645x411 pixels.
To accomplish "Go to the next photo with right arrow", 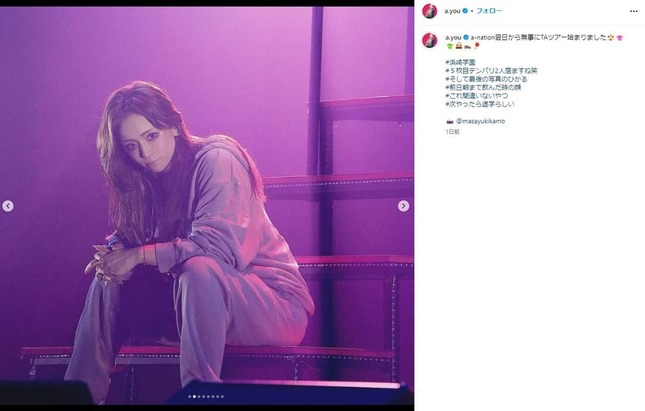I will (404, 206).
